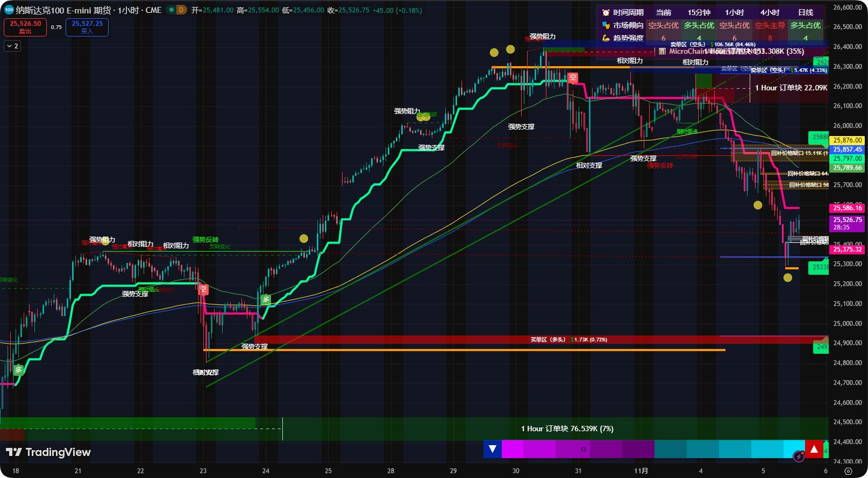This screenshot has height=478, width=868.
Task: Click the TradingView logo
Action: click(x=48, y=452)
